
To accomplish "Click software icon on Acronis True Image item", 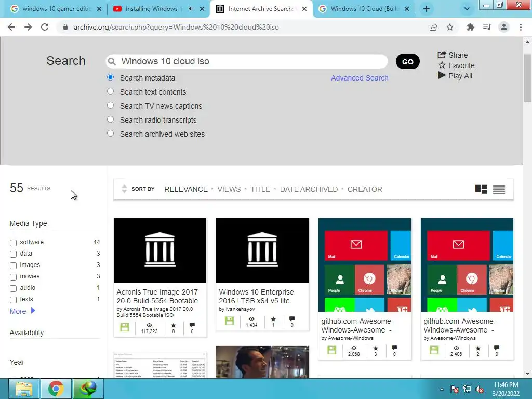I will [125, 327].
